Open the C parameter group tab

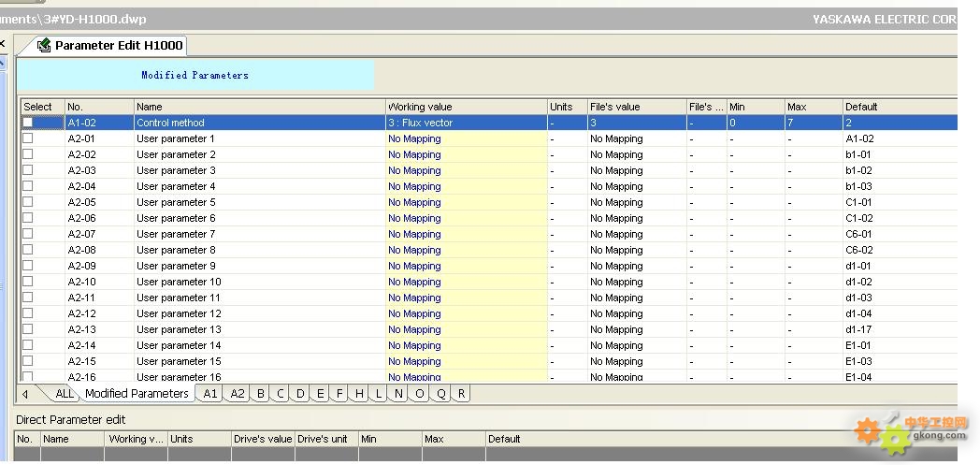[281, 394]
